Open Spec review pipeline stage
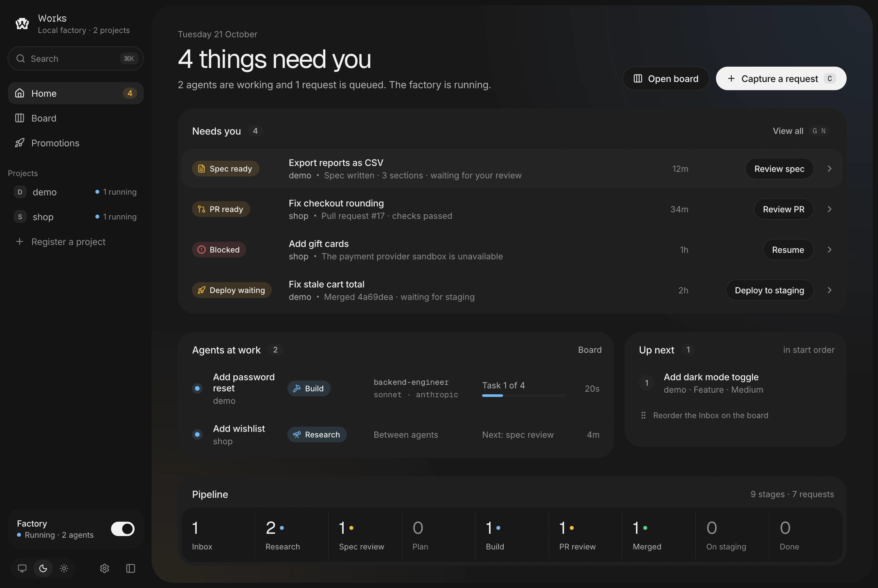878x588 pixels. (x=365, y=535)
